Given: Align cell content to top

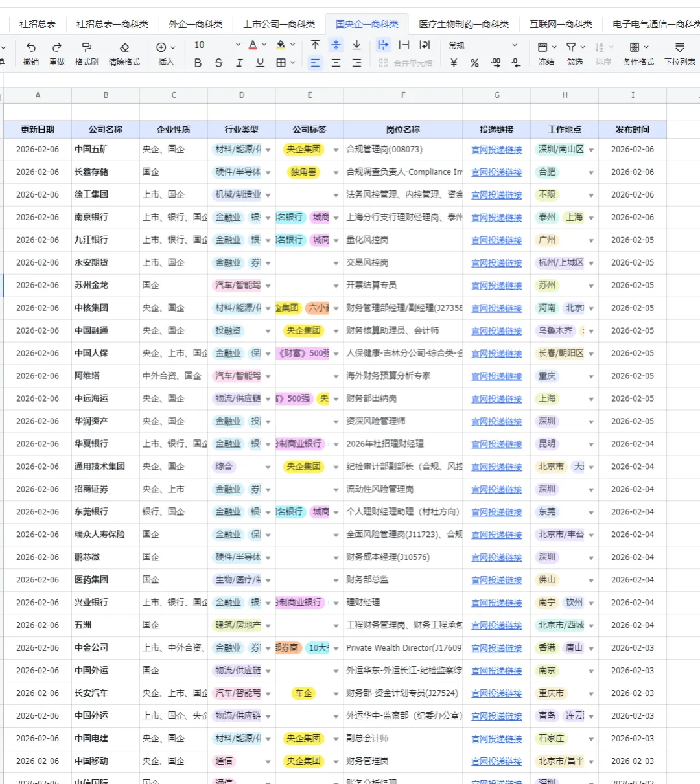Looking at the screenshot, I should [x=315, y=45].
